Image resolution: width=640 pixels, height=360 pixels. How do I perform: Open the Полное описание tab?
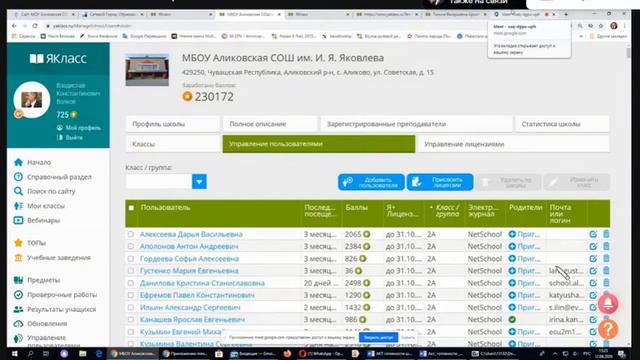(270, 124)
